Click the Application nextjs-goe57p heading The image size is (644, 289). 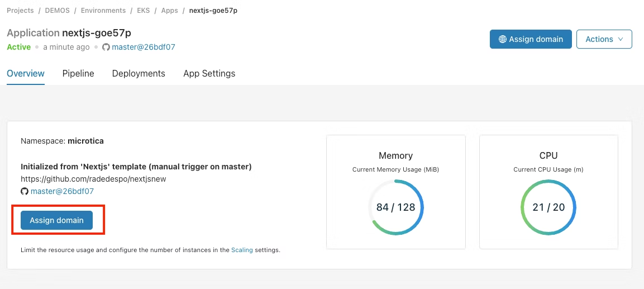[69, 33]
